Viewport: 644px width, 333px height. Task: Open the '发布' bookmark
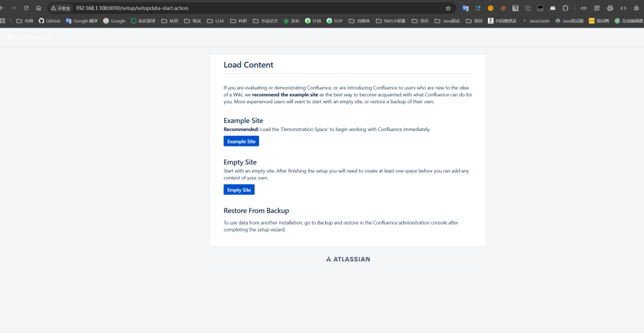tap(292, 21)
